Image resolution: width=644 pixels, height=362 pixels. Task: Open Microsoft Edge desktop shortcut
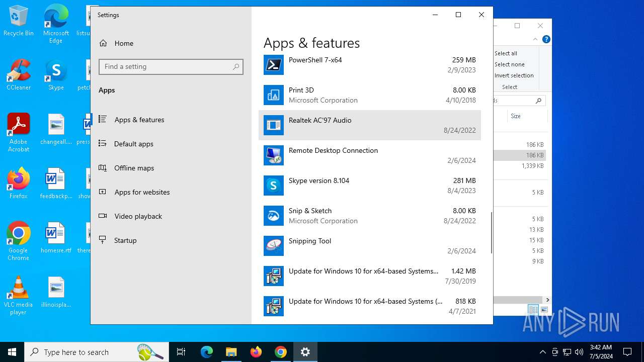(56, 24)
